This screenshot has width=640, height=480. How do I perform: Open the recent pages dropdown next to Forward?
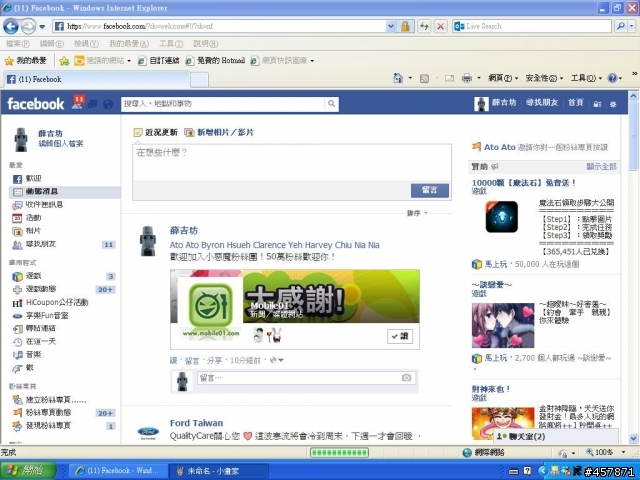pos(42,27)
